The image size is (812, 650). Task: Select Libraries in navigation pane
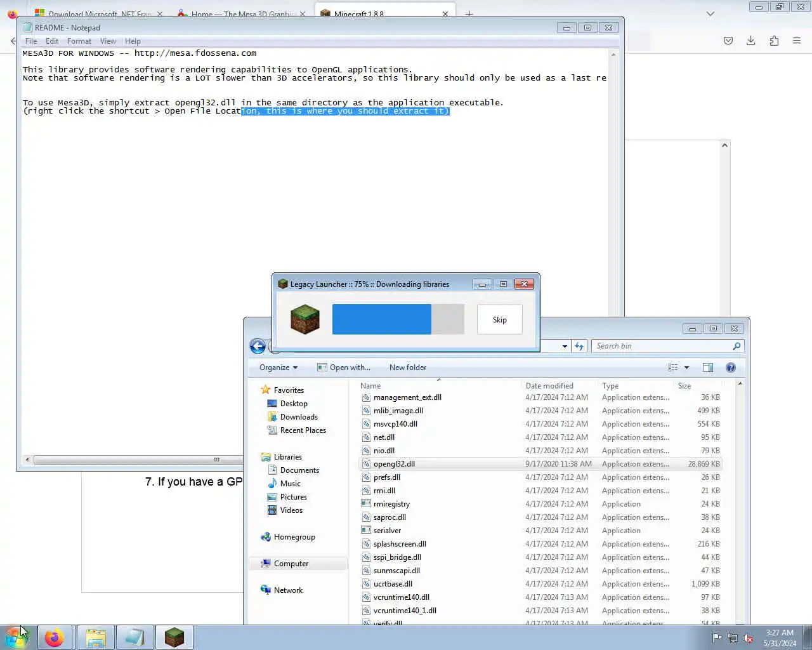(x=287, y=457)
